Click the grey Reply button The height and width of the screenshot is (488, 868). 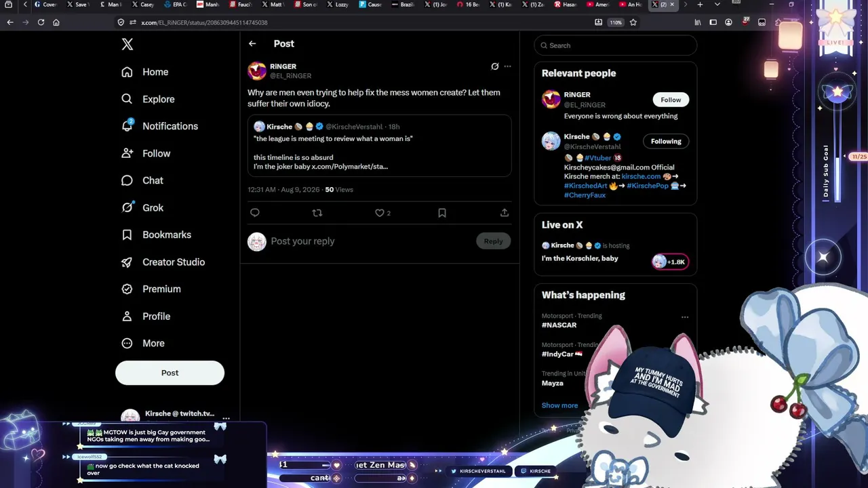493,241
